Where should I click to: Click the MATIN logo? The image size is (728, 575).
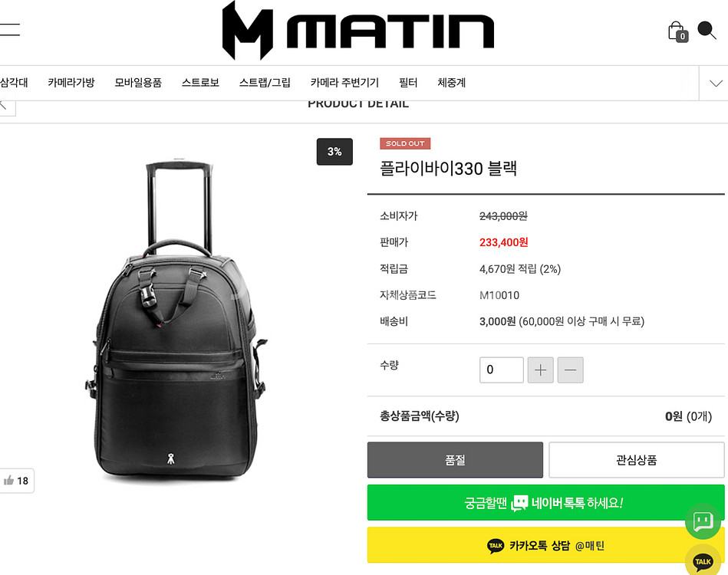tap(358, 31)
